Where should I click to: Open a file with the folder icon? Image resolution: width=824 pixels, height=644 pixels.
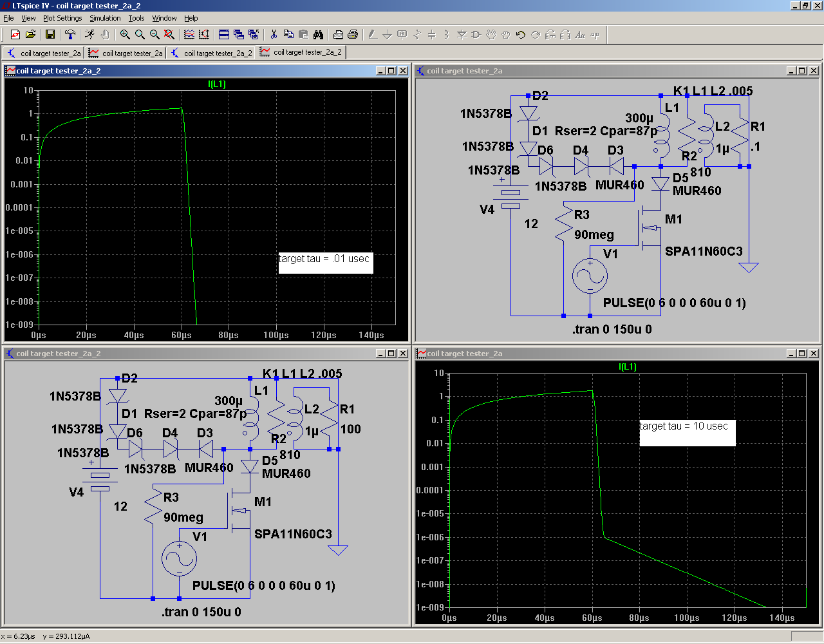[x=30, y=35]
